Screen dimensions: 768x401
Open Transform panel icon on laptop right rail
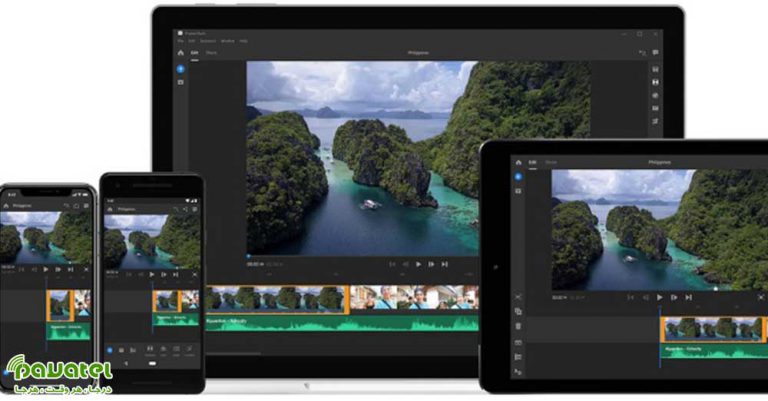pos(655,121)
